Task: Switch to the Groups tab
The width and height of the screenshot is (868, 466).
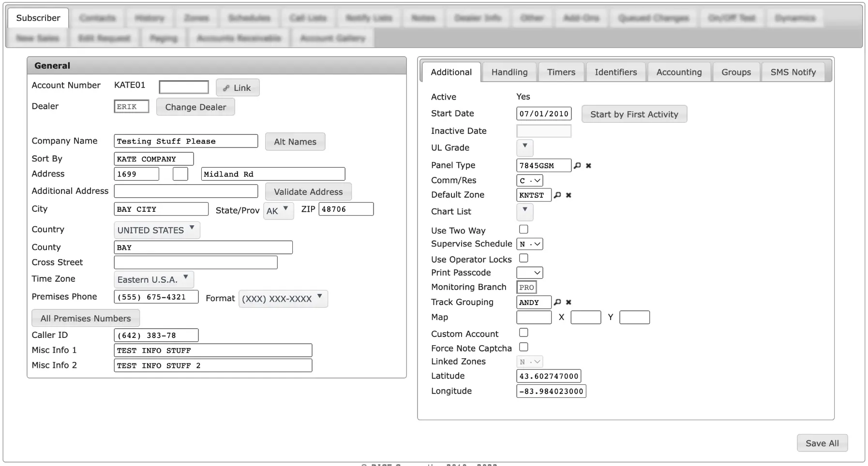Action: click(x=736, y=72)
